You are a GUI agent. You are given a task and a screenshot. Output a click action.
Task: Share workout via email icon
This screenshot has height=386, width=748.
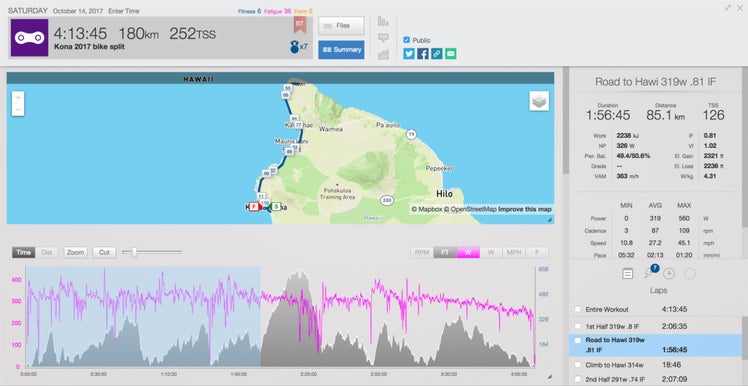450,54
